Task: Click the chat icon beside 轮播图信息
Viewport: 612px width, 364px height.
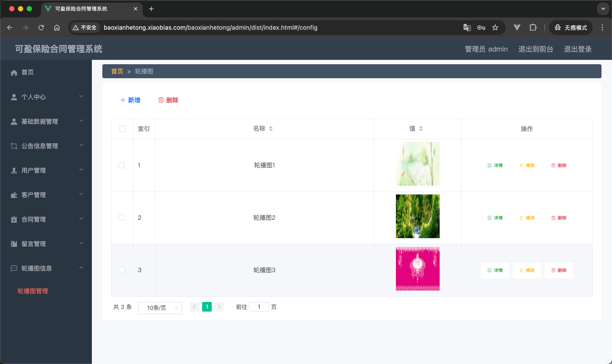Action: click(x=14, y=268)
